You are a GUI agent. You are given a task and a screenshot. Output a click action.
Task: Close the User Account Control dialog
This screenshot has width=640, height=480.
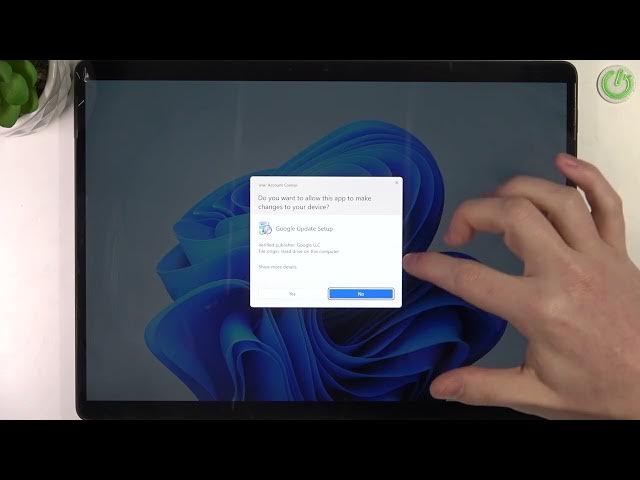396,183
